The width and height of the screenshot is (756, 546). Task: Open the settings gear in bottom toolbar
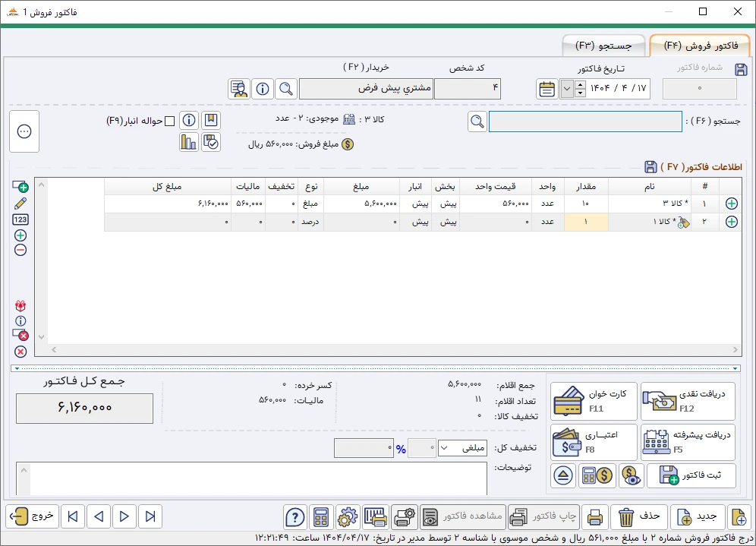348,517
